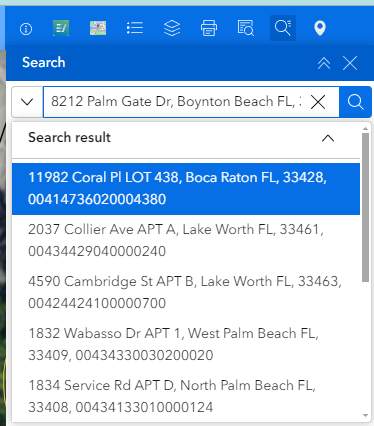
Task: Select 2037 Collier Ave APT A result
Action: coord(186,240)
